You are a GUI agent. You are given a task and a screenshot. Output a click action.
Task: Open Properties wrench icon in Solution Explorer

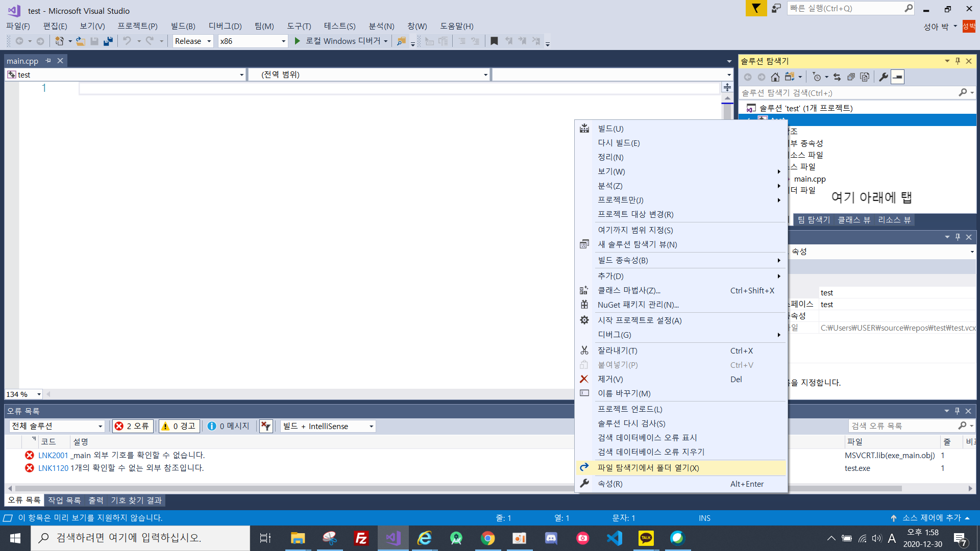(884, 77)
